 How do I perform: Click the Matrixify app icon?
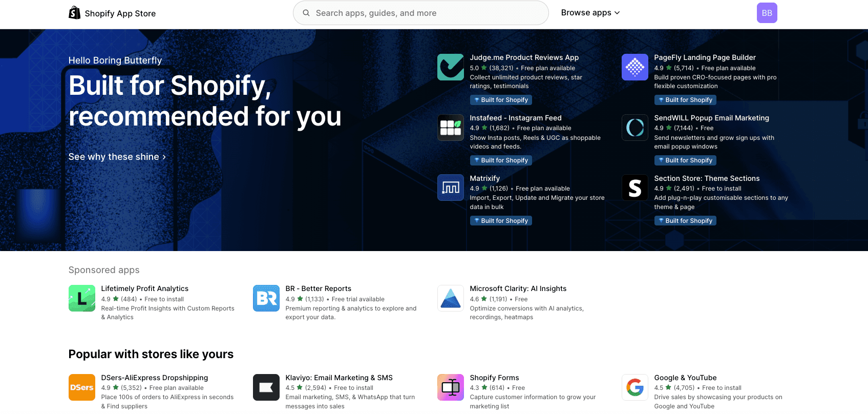pos(451,188)
